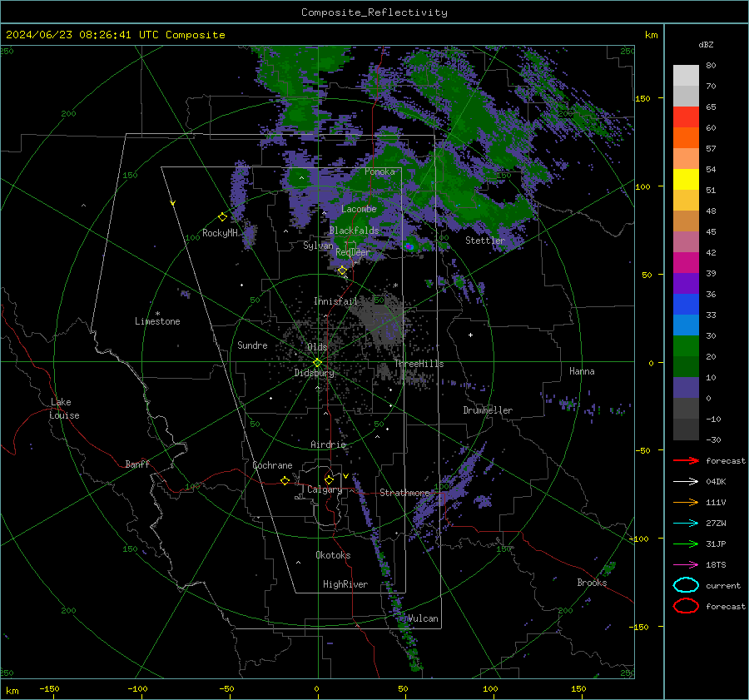
Task: Click the Vulcan town label
Action: [423, 618]
